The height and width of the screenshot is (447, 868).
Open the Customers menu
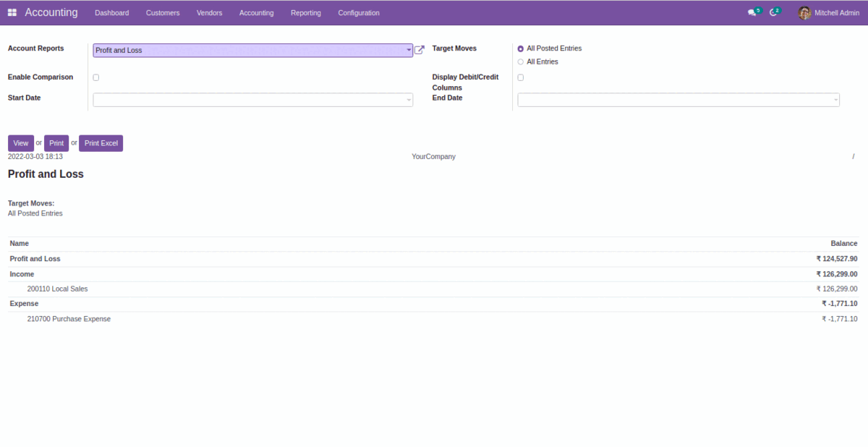pyautogui.click(x=163, y=13)
